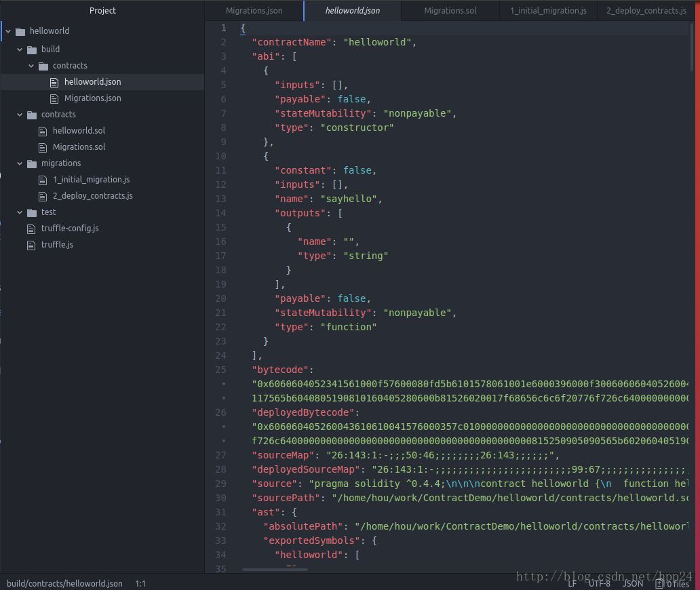Click the UTF-8 encoding selector
This screenshot has width=700, height=590.
click(x=599, y=584)
